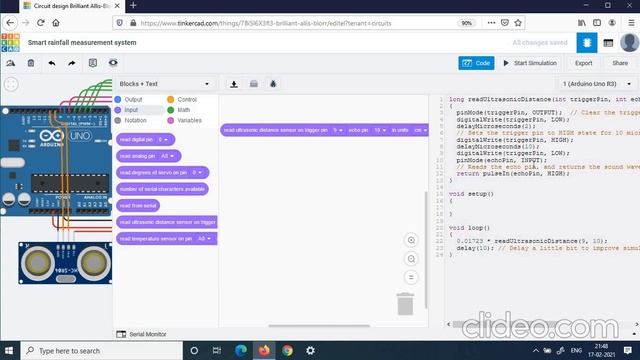
Task: Open the notes tool
Action: pos(93,63)
